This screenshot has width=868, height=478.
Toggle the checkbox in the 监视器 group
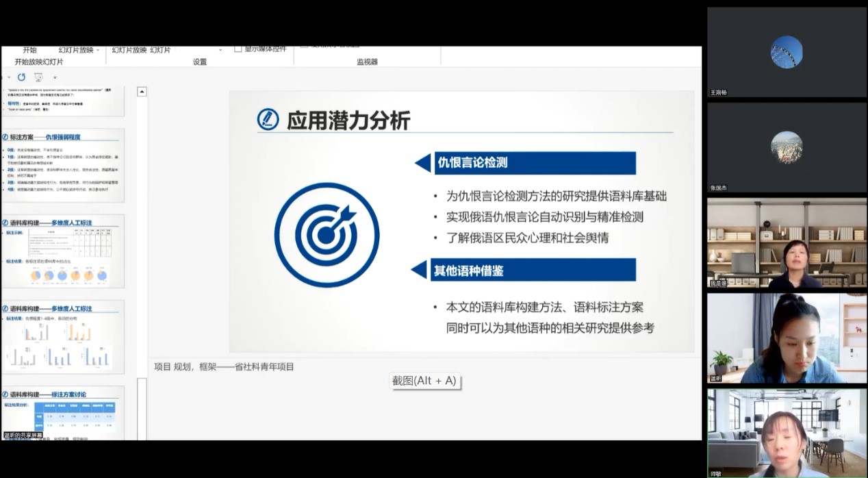pyautogui.click(x=304, y=46)
